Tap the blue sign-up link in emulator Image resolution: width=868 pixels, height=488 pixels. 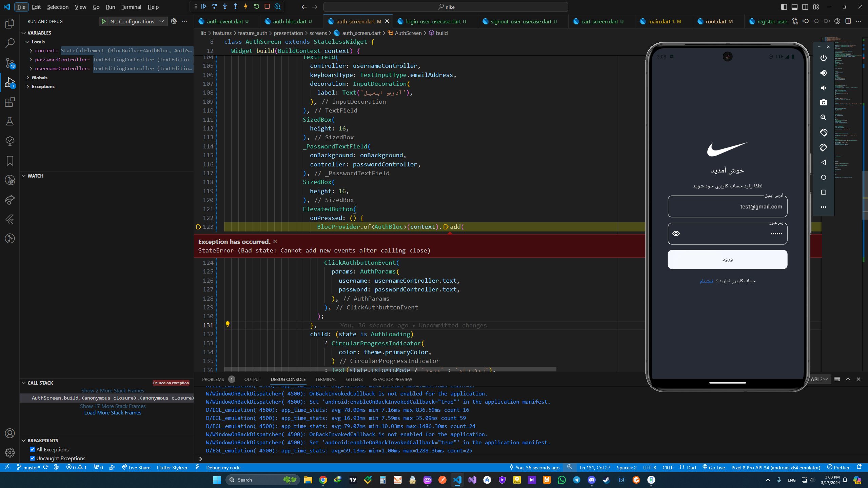pyautogui.click(x=706, y=281)
